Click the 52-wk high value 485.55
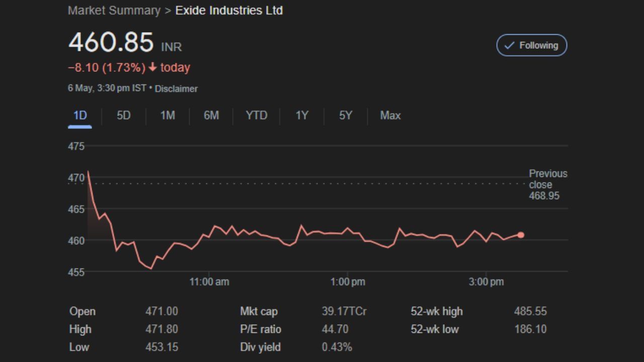The image size is (644, 362). (530, 311)
